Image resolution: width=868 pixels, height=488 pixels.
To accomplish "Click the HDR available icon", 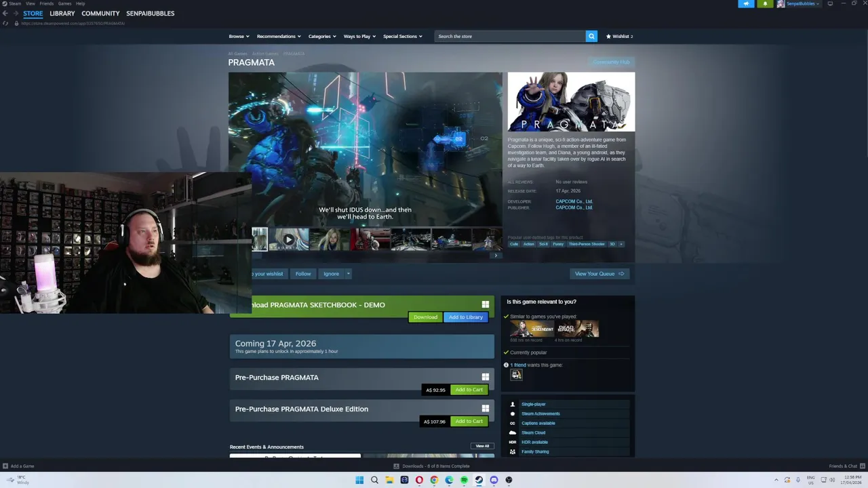I will click(513, 442).
